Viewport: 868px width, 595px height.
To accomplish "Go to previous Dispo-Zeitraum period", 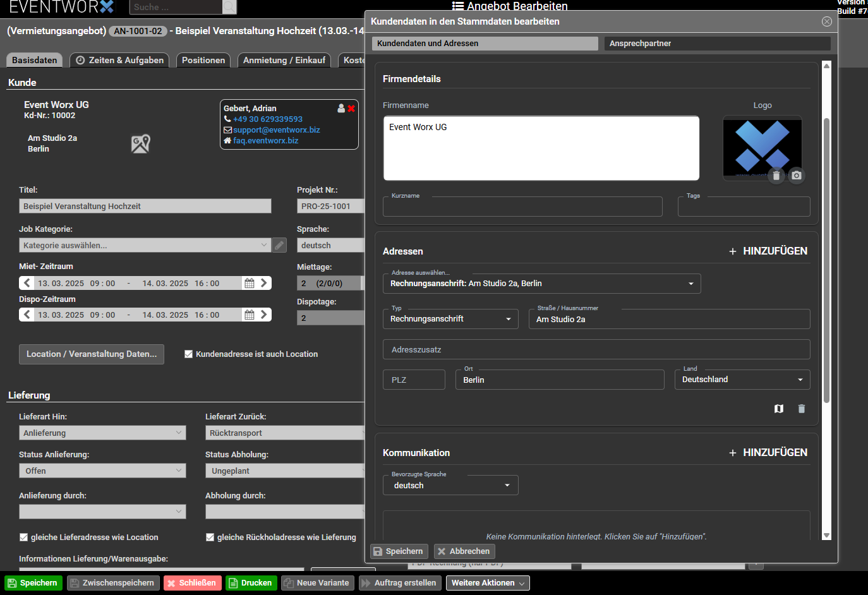I will pyautogui.click(x=27, y=315).
